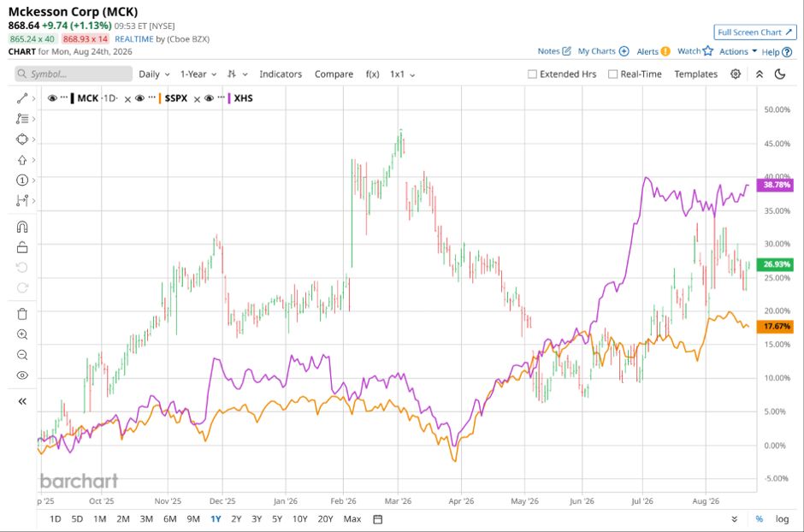Select the 3M time range
Screen dimensions: 804x532
146,519
